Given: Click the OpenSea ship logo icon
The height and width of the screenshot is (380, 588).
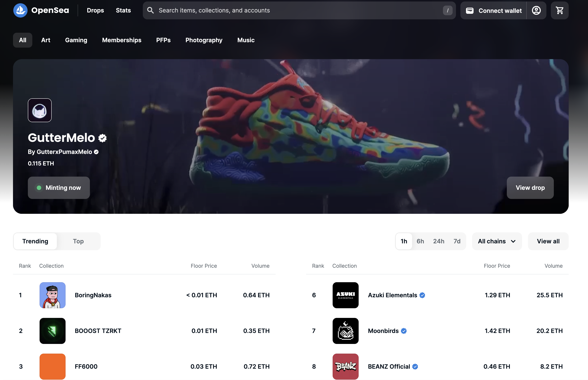Looking at the screenshot, I should point(20,10).
